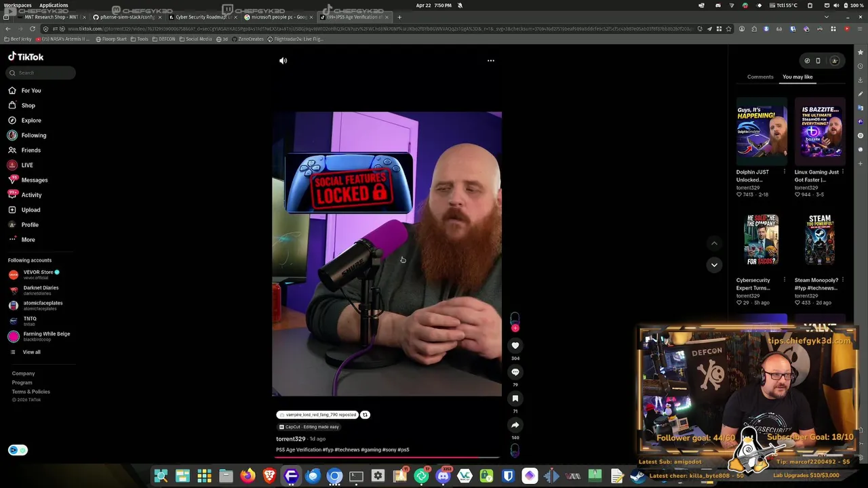Switch to the MNT Research Shop browser tab
This screenshot has width=868, height=488.
[50, 17]
